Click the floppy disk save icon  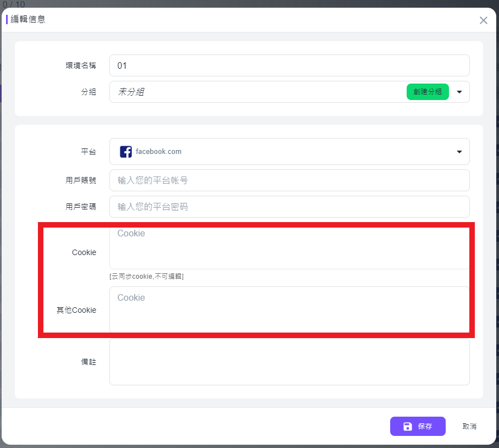[x=407, y=426]
